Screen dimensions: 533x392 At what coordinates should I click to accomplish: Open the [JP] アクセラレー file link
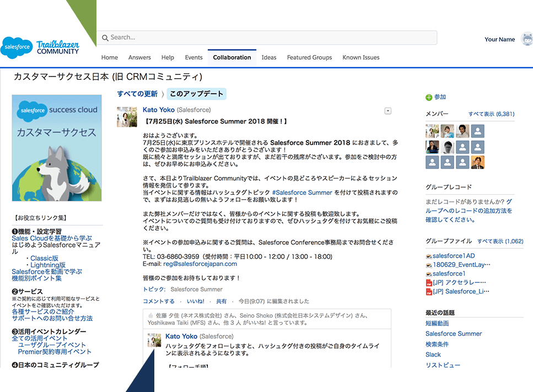pyautogui.click(x=459, y=282)
